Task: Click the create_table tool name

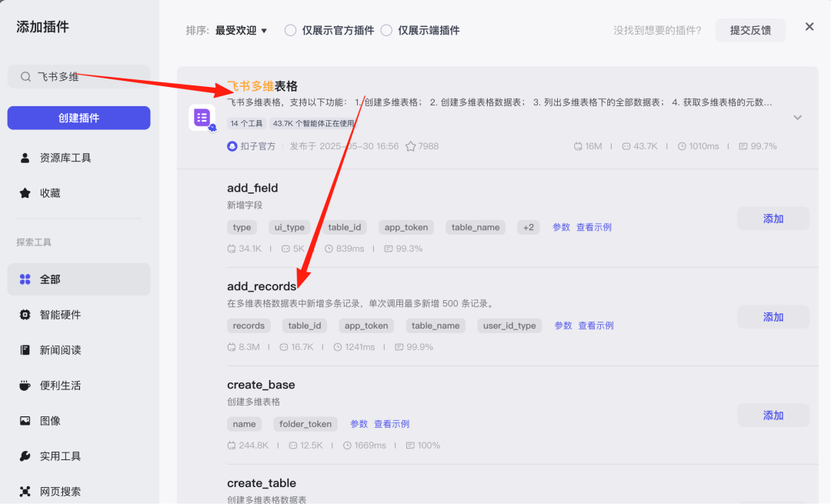Action: point(262,483)
